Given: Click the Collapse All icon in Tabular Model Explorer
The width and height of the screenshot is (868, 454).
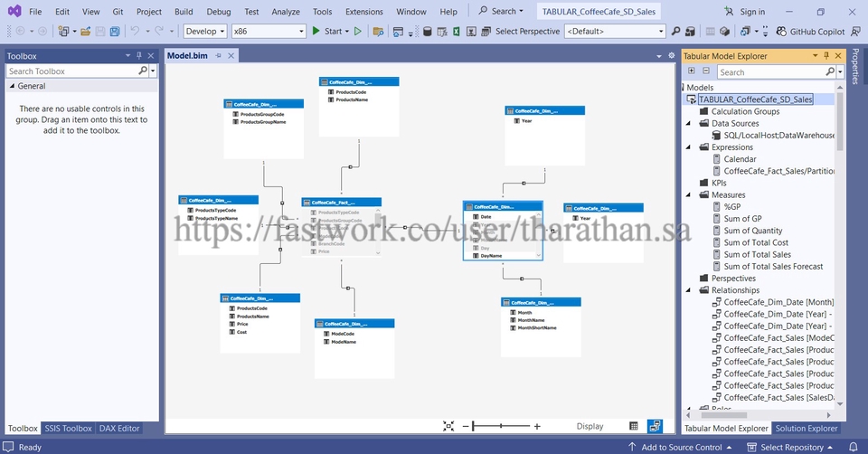Looking at the screenshot, I should (707, 71).
